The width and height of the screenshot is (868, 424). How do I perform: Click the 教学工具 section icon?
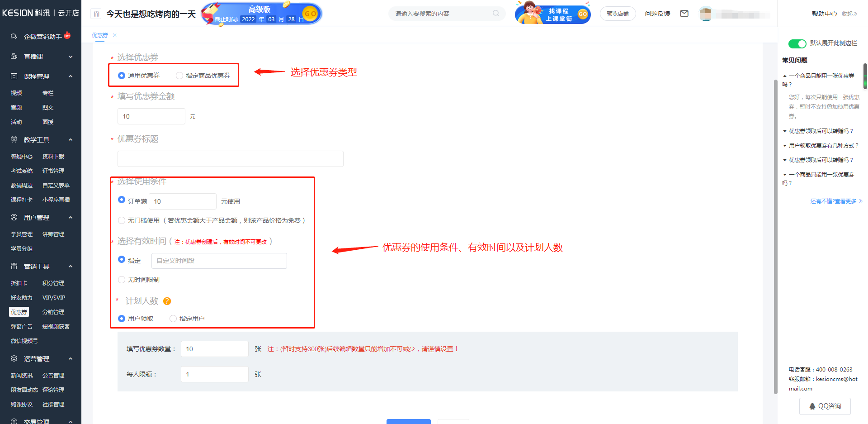point(14,139)
